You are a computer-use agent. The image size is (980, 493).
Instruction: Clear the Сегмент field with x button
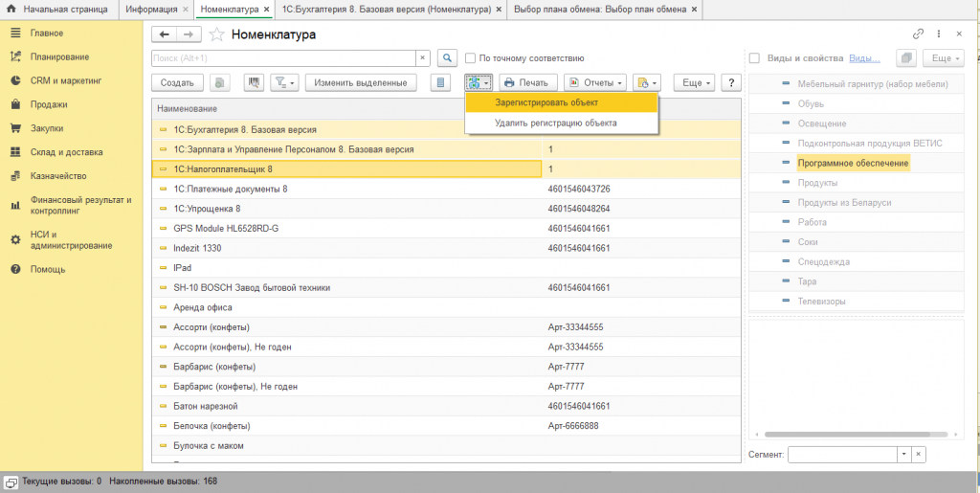tap(918, 455)
